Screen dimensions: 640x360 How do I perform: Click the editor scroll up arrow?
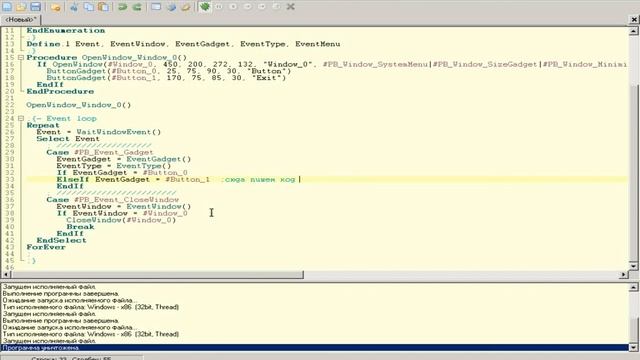point(633,31)
